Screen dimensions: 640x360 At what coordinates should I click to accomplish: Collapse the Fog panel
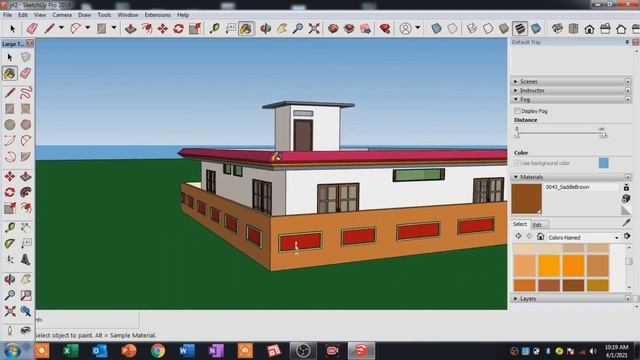571,100
